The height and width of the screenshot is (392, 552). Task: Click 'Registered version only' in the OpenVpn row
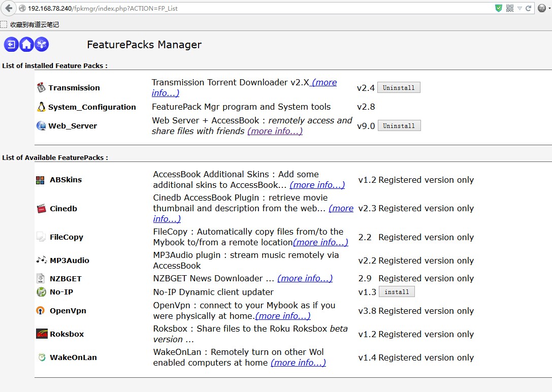pos(426,311)
